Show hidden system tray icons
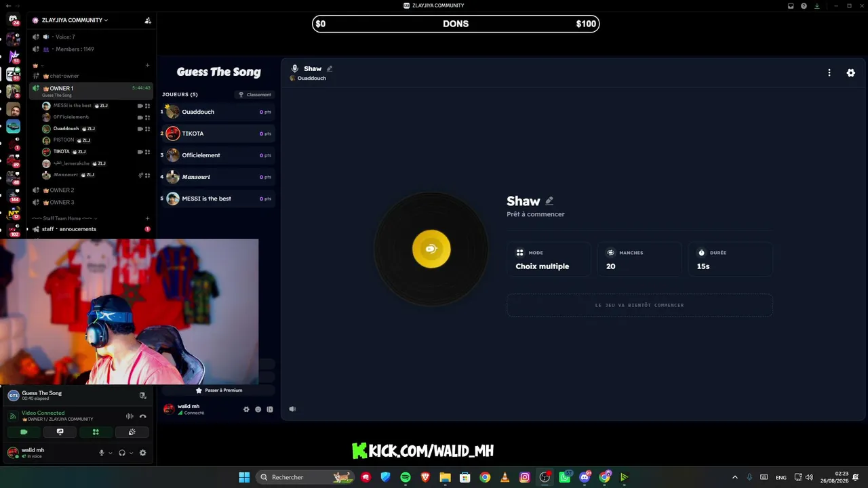Image resolution: width=868 pixels, height=488 pixels. pos(734,477)
